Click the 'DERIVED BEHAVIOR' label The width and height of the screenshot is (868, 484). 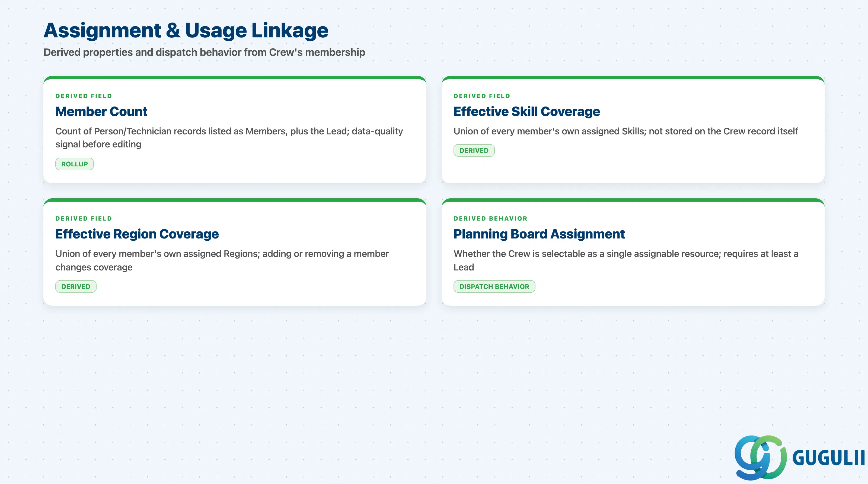(491, 218)
